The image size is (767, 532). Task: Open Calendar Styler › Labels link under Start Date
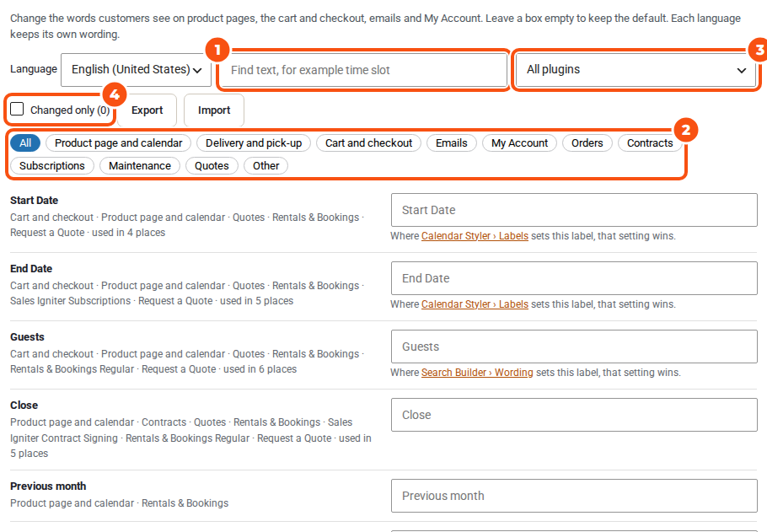point(475,236)
